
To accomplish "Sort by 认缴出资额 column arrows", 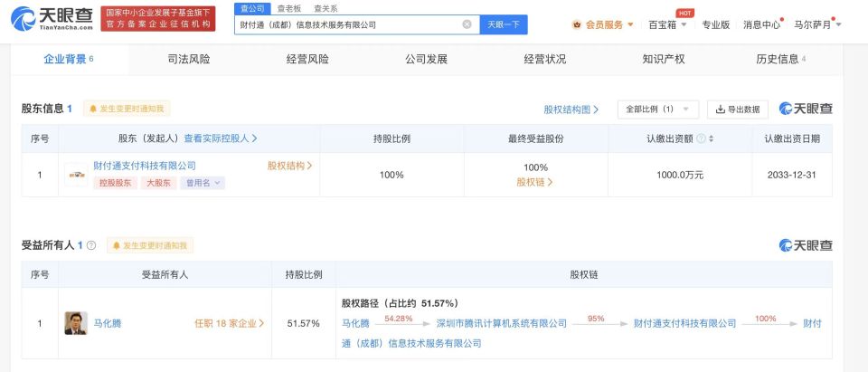I will (712, 138).
